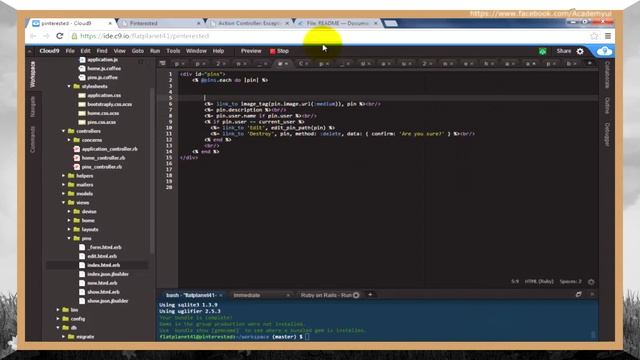Open edit.html.erb file

click(x=102, y=256)
